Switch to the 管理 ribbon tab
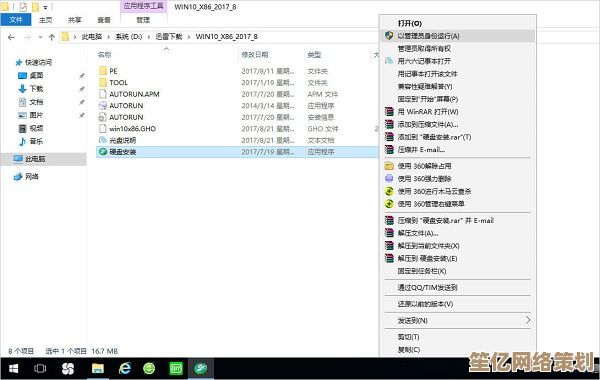Screen dimensions: 600x380 coord(143,20)
